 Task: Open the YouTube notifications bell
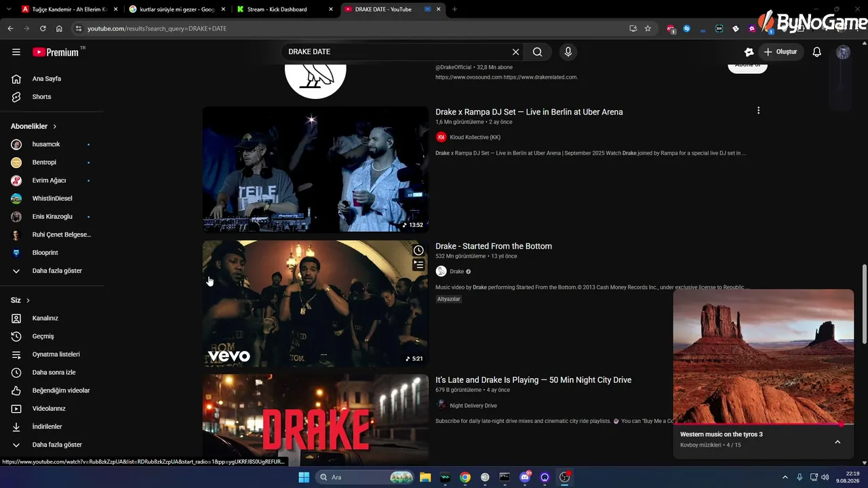pos(817,52)
